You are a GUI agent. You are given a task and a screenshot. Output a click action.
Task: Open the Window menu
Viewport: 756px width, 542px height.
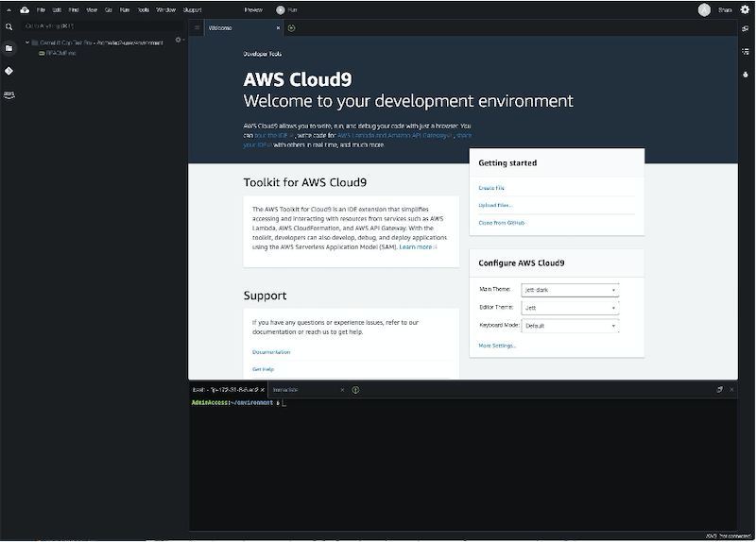coord(166,9)
